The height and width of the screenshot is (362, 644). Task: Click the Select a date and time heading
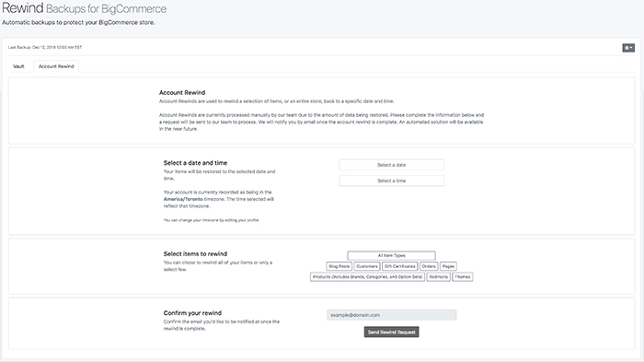pyautogui.click(x=195, y=163)
